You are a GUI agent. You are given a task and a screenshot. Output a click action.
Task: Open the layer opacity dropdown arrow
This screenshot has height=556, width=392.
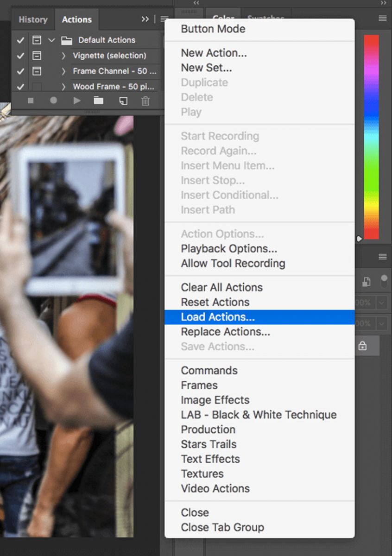[381, 303]
